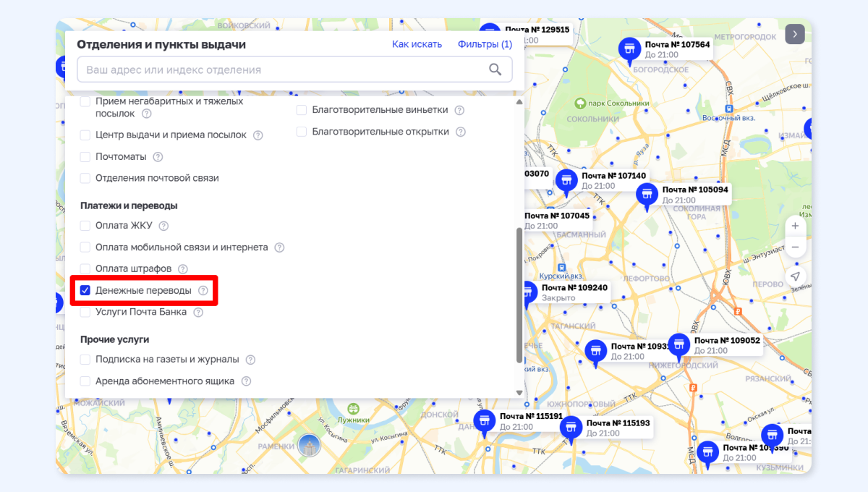Image resolution: width=868 pixels, height=492 pixels.
Task: Click the Прочие услуги section heading
Action: coord(114,339)
